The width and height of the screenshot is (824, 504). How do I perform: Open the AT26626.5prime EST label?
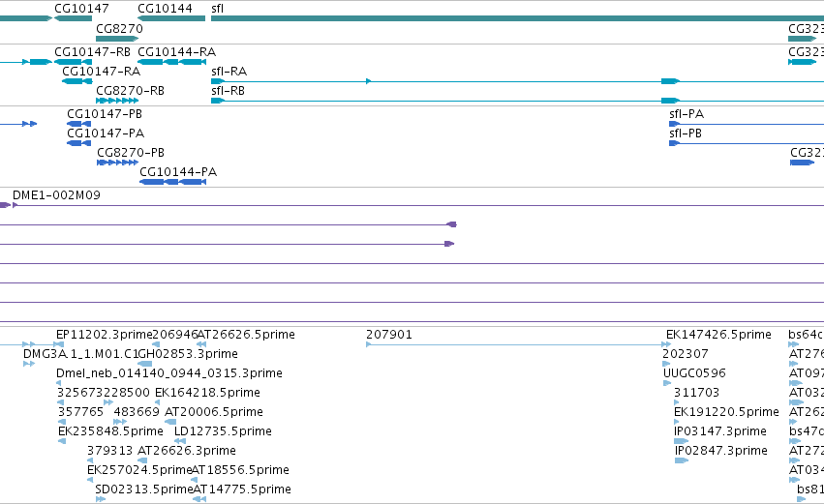pyautogui.click(x=246, y=335)
